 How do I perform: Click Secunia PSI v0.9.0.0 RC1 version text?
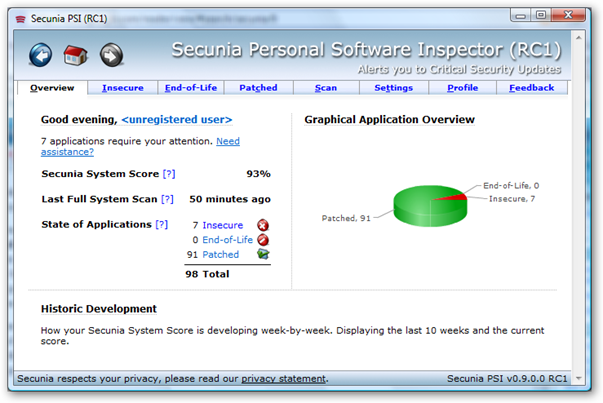click(507, 378)
